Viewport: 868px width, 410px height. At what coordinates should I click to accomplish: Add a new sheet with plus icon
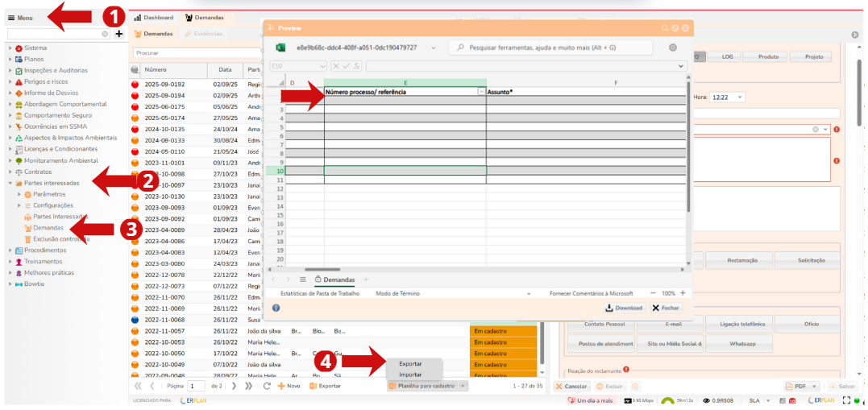pyautogui.click(x=365, y=280)
